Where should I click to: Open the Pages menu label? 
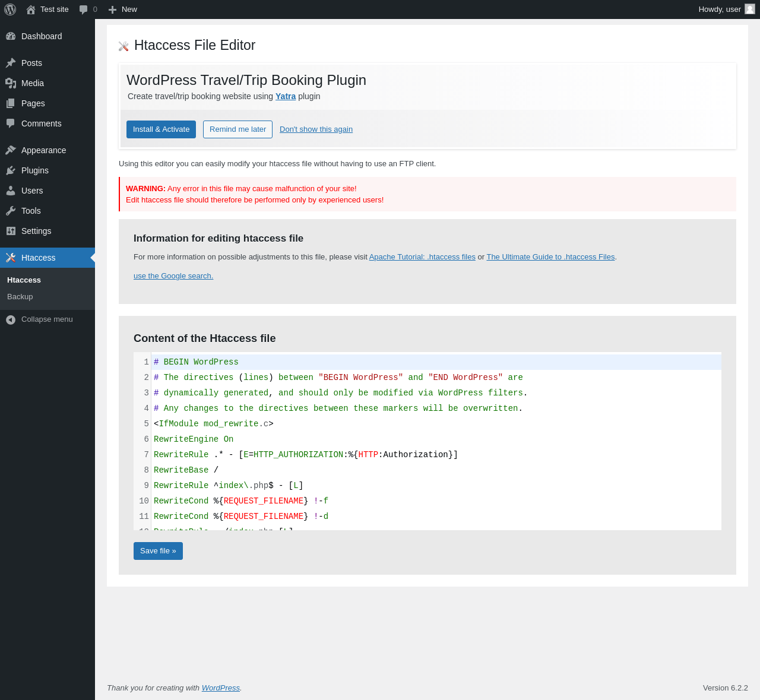(33, 103)
